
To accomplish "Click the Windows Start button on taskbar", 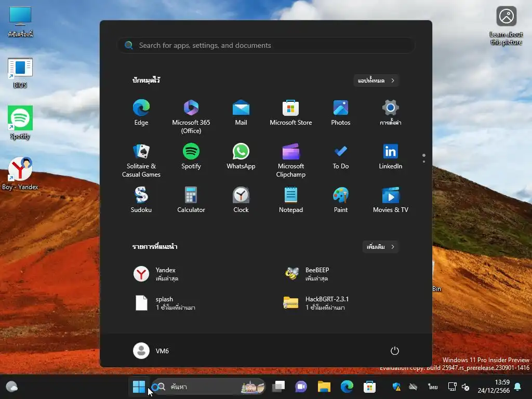I will 139,387.
